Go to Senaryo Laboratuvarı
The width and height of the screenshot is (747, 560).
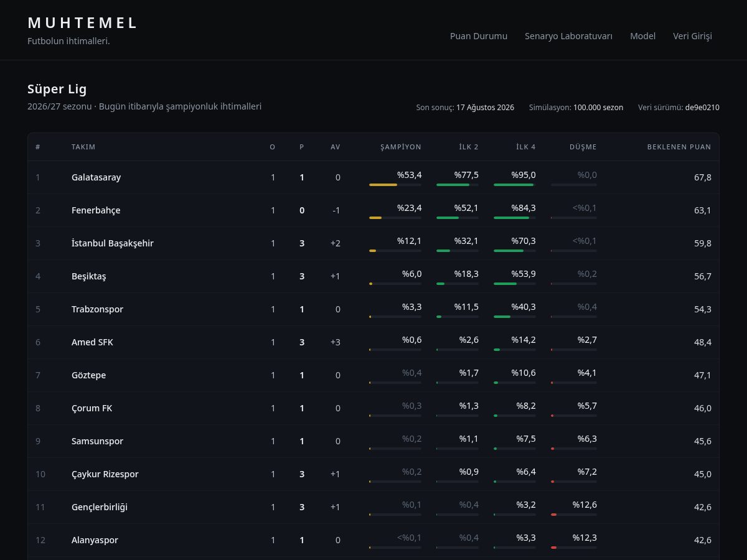[568, 36]
